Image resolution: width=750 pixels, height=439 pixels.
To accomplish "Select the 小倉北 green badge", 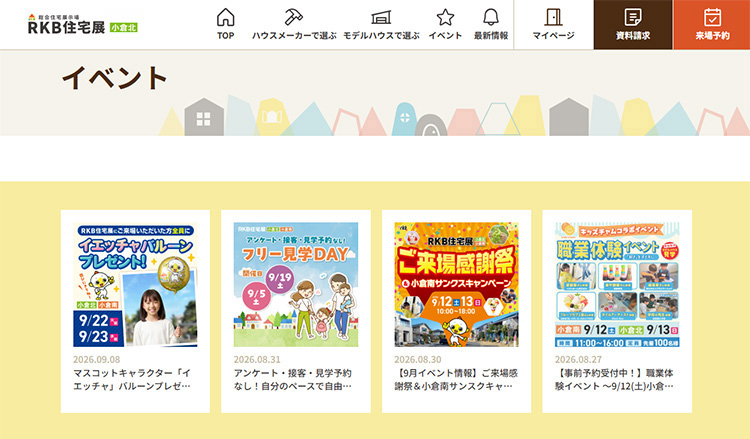I will click(x=123, y=28).
